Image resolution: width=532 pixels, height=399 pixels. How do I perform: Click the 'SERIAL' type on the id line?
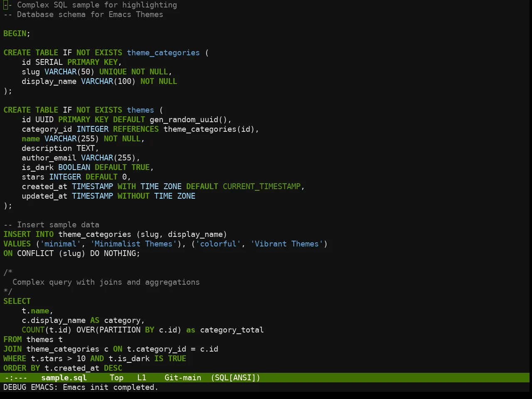pyautogui.click(x=49, y=62)
